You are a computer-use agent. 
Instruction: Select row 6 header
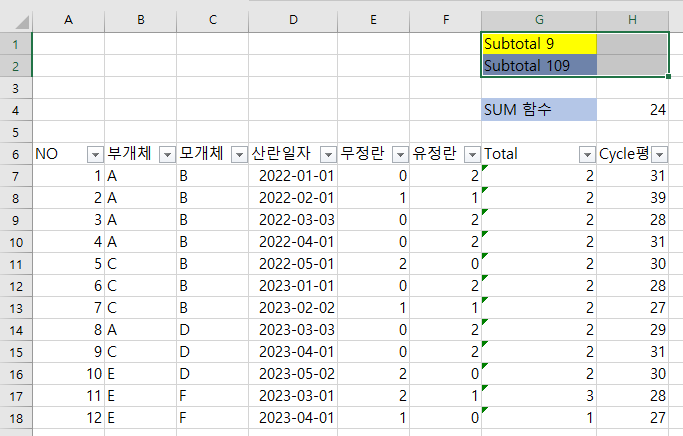16,154
